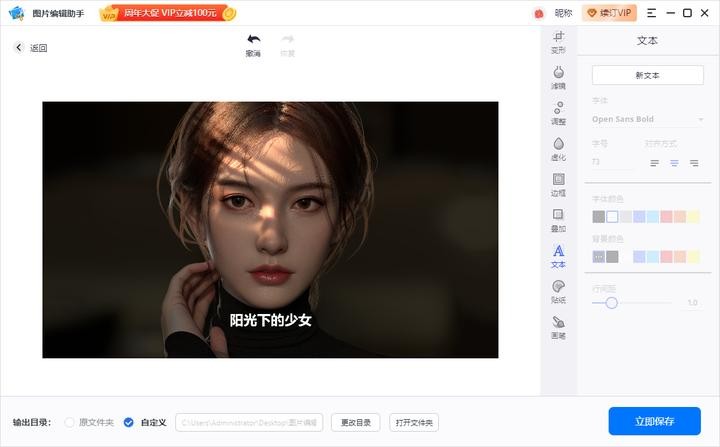Open the 贴纸 sticker tool

(x=558, y=292)
